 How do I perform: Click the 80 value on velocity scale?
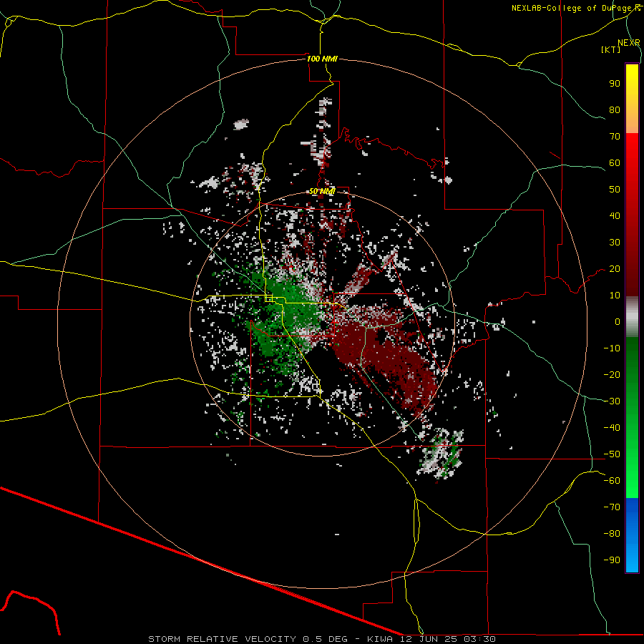[615, 110]
